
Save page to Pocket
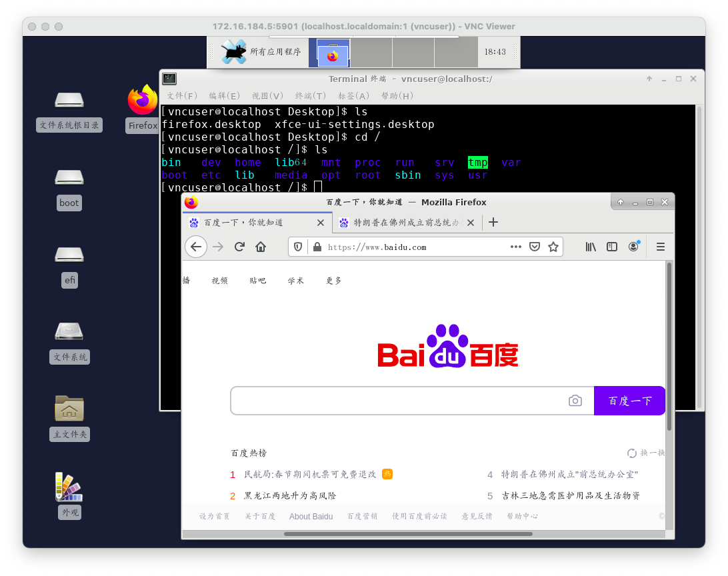(535, 247)
